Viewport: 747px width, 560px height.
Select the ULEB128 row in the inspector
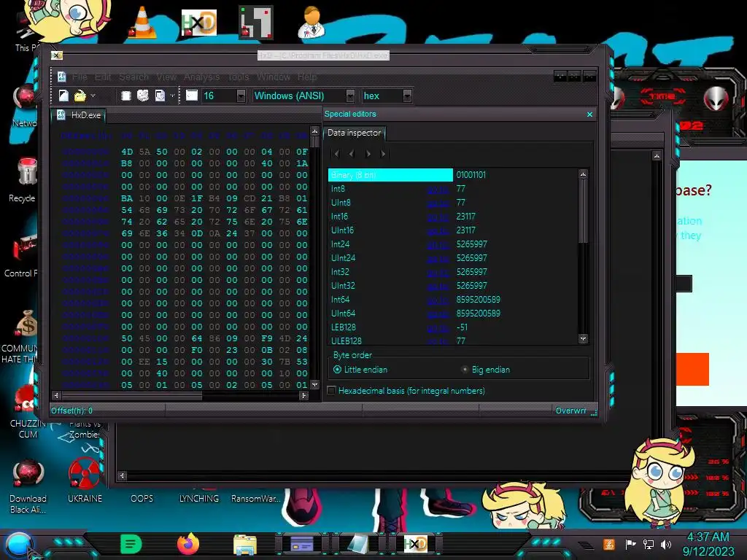pos(453,341)
